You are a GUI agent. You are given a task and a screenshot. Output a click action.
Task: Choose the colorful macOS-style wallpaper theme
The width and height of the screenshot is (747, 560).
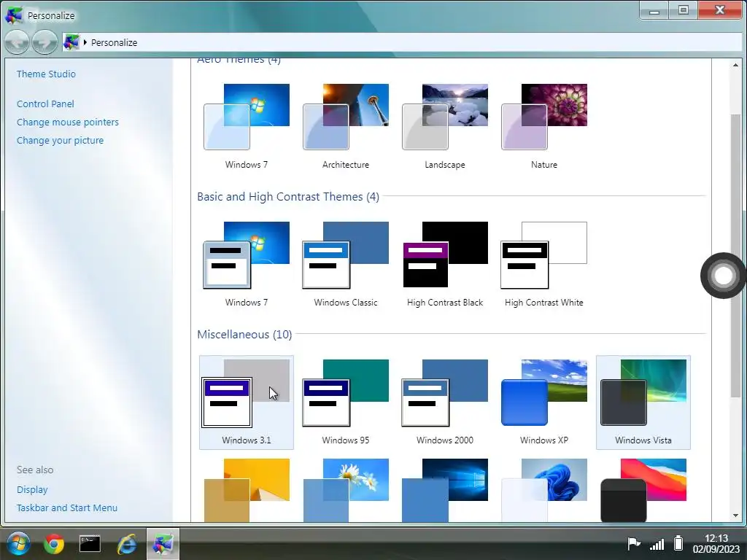click(x=643, y=490)
